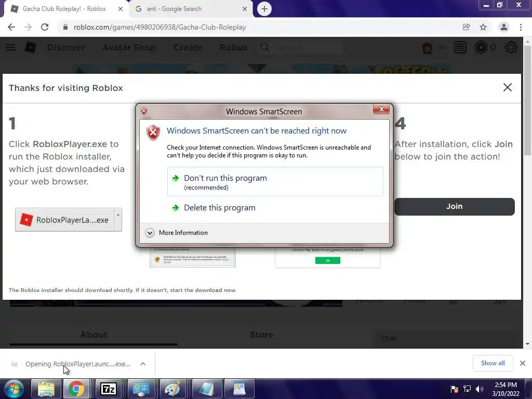Click the Action Center flag tray icon
532x399 pixels.
[x=455, y=389]
